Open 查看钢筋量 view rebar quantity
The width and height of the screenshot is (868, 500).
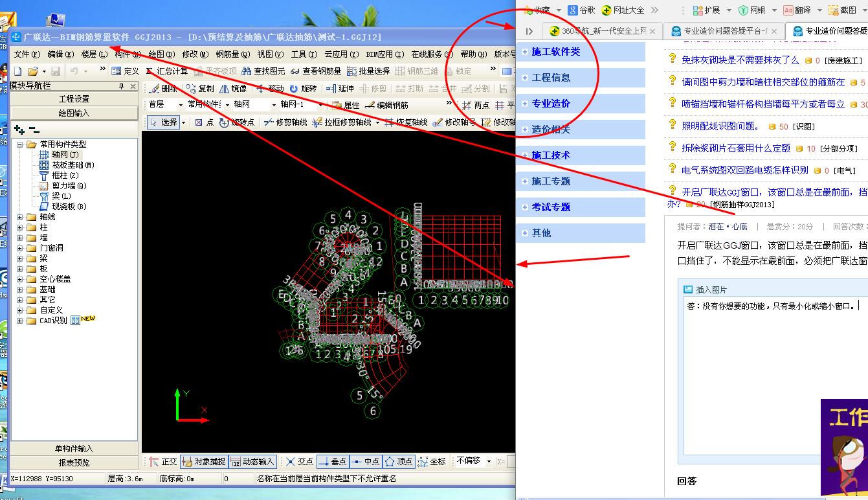tap(316, 71)
